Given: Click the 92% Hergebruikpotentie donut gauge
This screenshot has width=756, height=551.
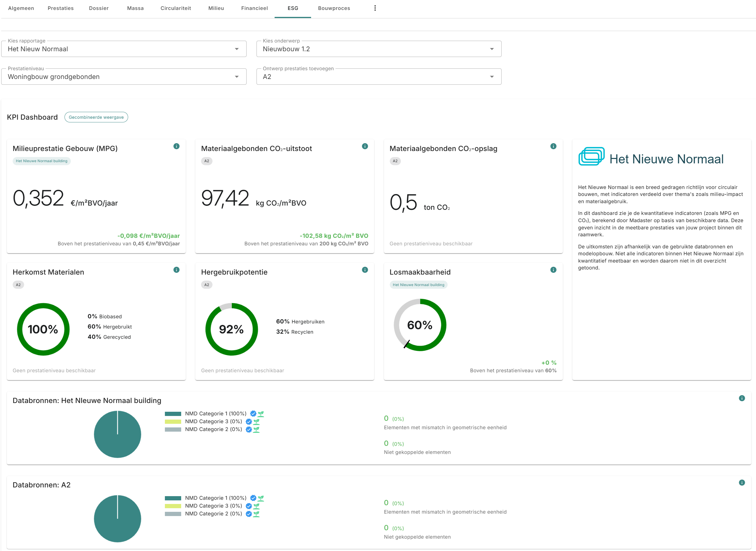Looking at the screenshot, I should coord(232,329).
